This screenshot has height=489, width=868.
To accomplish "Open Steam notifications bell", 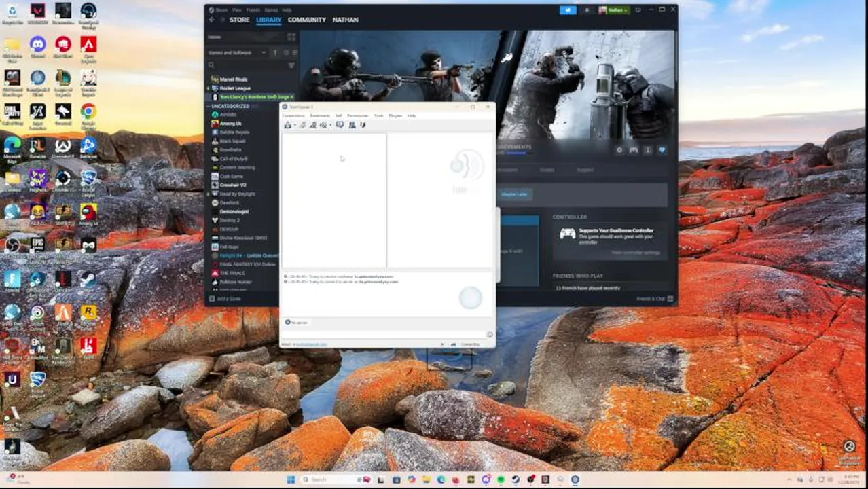I will pos(587,10).
